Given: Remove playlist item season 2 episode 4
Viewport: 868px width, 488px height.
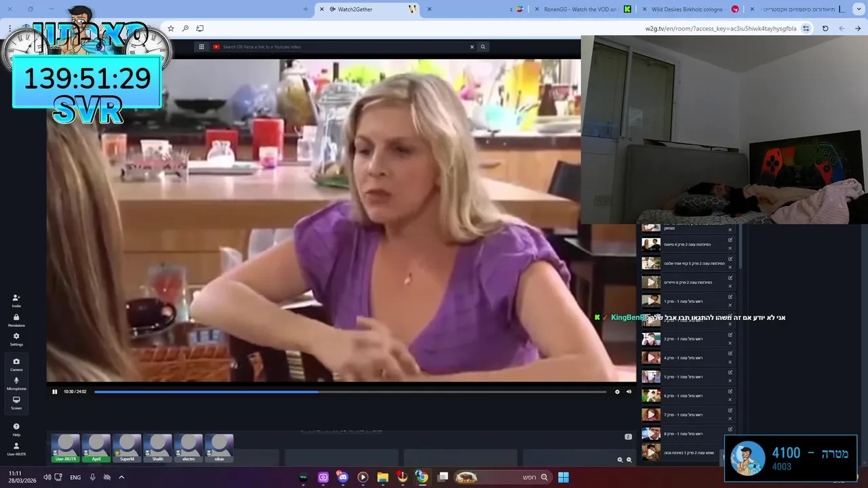Looking at the screenshot, I should (730, 248).
